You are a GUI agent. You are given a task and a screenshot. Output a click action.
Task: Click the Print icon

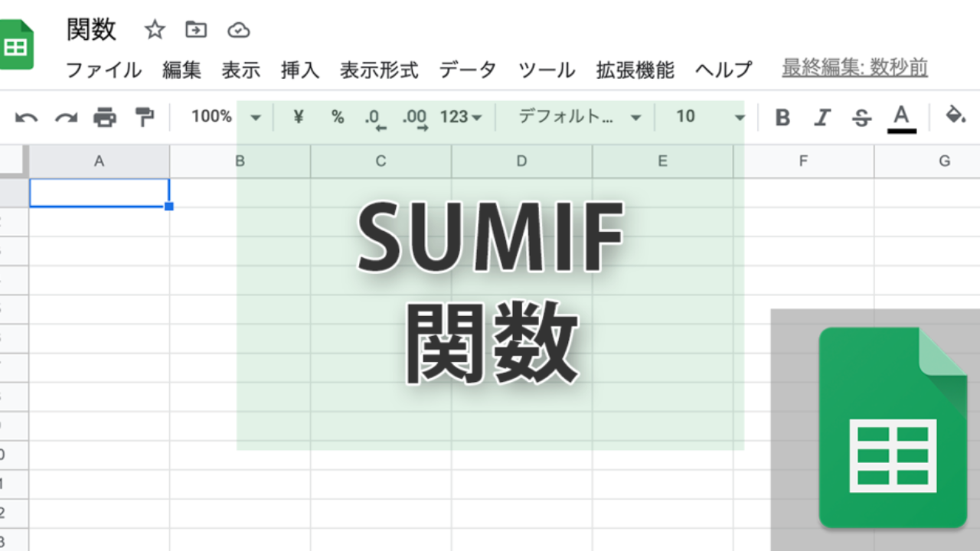105,117
